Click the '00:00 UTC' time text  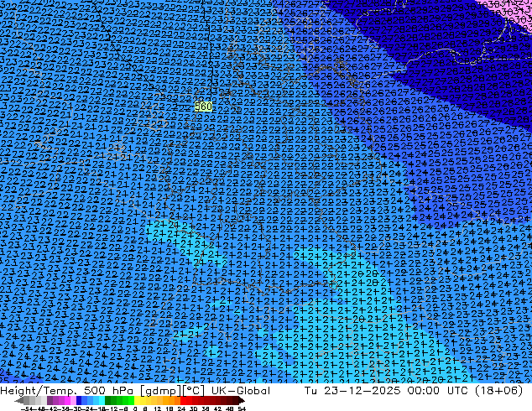(x=440, y=391)
